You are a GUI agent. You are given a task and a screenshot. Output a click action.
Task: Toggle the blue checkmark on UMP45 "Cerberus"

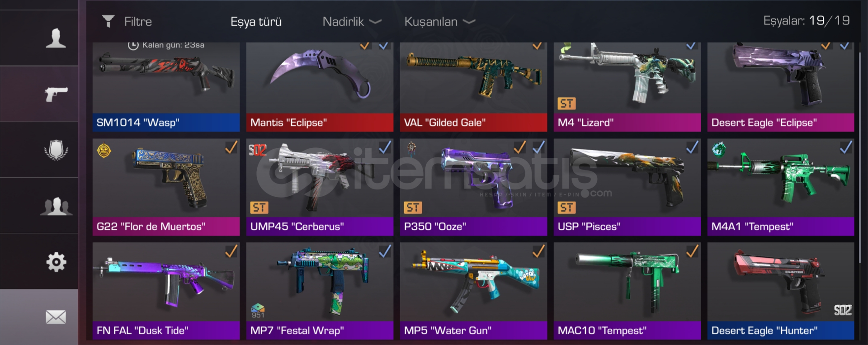[x=385, y=147]
